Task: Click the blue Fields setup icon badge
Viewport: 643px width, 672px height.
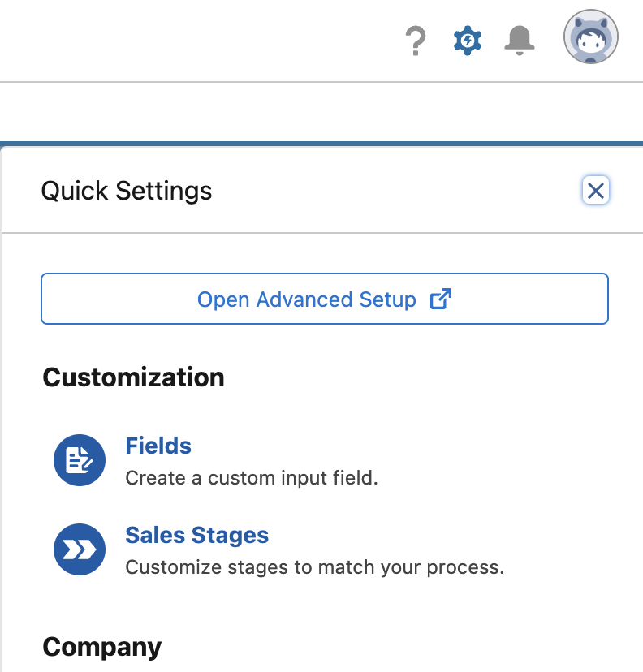Action: pos(79,460)
